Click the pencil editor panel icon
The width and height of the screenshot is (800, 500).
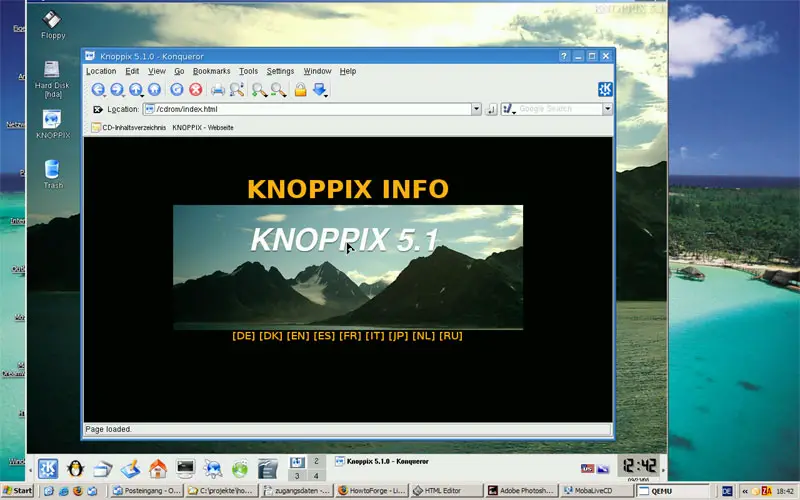click(130, 468)
